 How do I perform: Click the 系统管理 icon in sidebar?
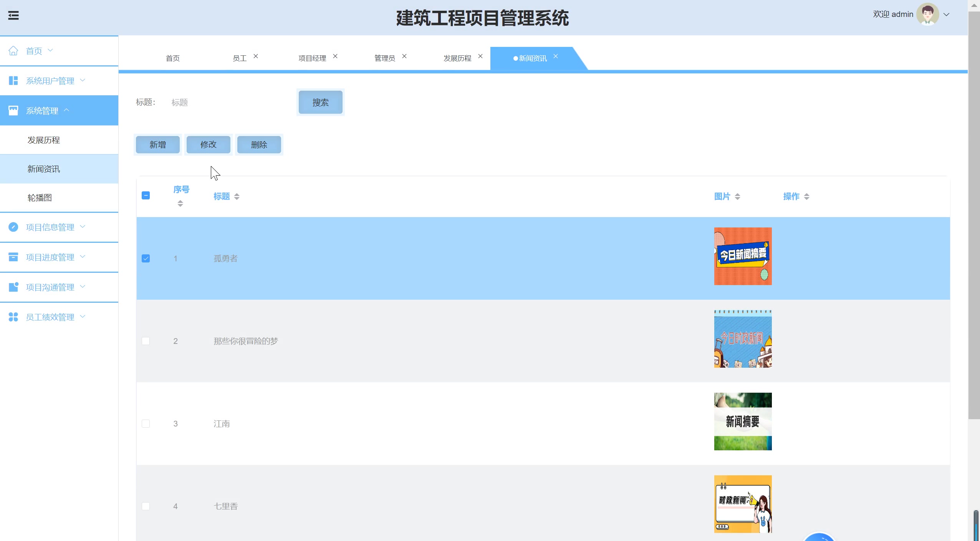coord(14,110)
